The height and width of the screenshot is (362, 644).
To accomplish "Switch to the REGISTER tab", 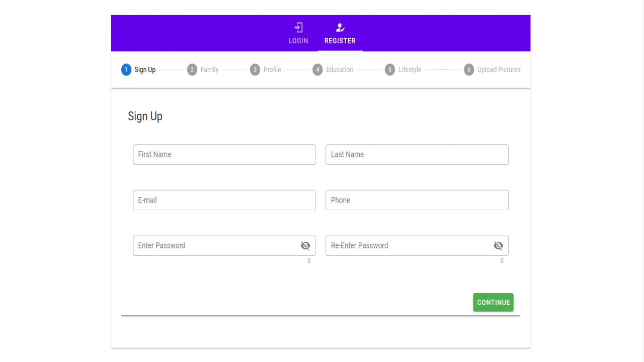I will 340,33.
